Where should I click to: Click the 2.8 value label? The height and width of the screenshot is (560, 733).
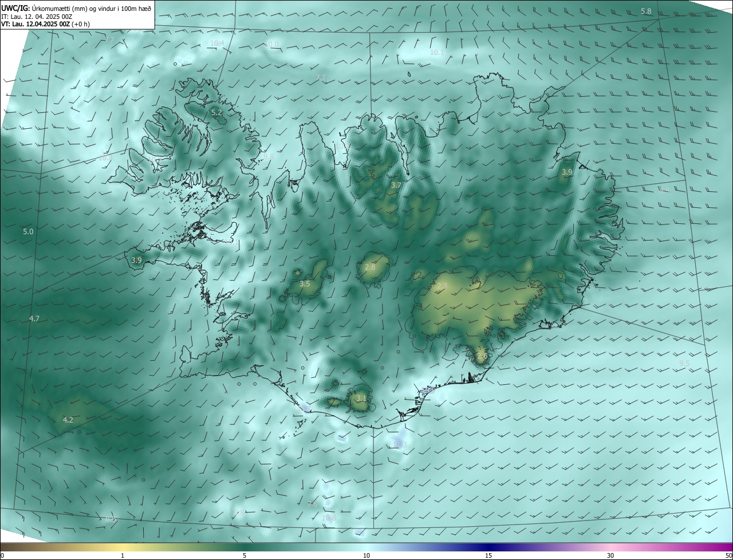(370, 267)
